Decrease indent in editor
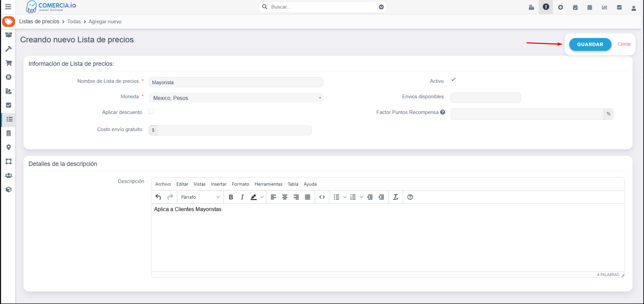The height and width of the screenshot is (304, 644). click(370, 197)
